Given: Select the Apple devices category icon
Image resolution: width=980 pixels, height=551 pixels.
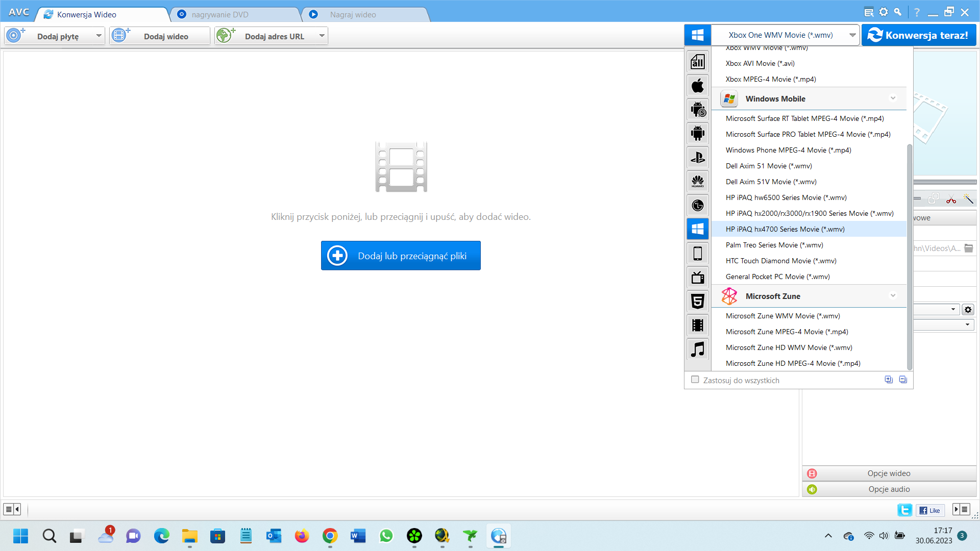Looking at the screenshot, I should click(x=698, y=85).
